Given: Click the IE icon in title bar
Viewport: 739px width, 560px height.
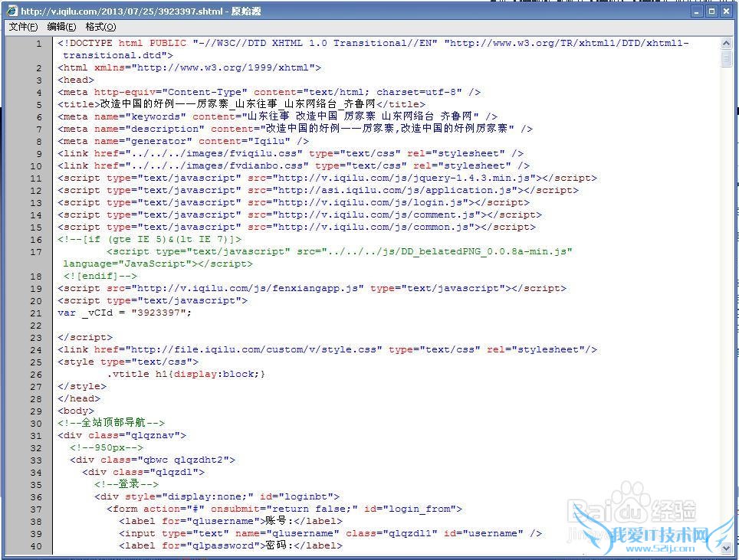Looking at the screenshot, I should 11,11.
